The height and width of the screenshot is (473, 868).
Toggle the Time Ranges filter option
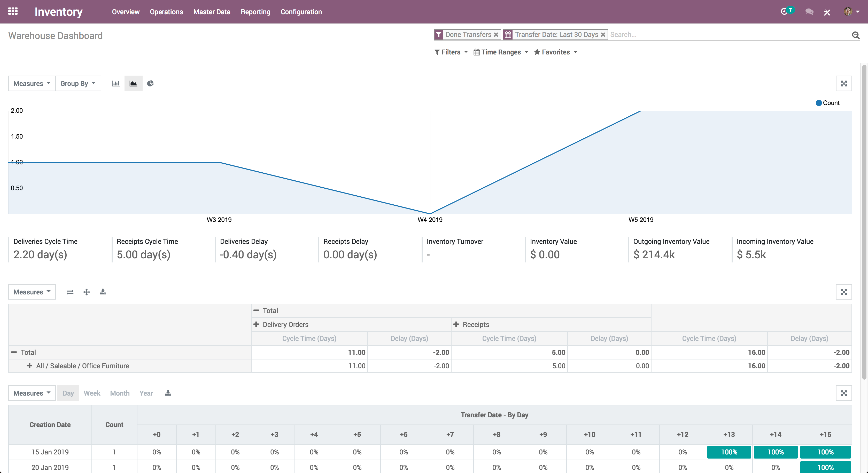pyautogui.click(x=500, y=52)
